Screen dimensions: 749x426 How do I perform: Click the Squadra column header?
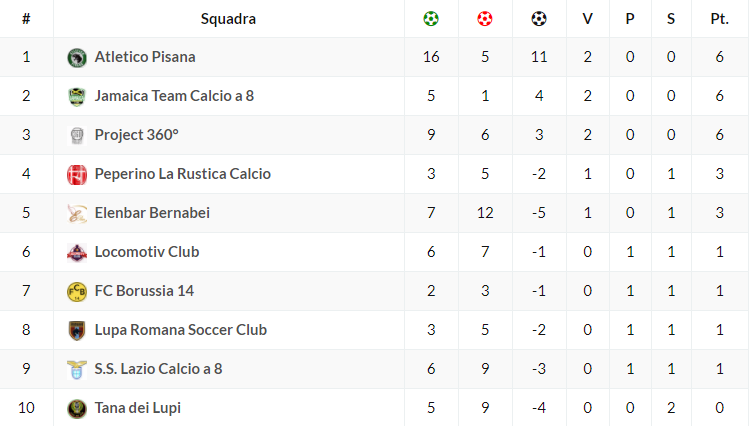point(228,18)
